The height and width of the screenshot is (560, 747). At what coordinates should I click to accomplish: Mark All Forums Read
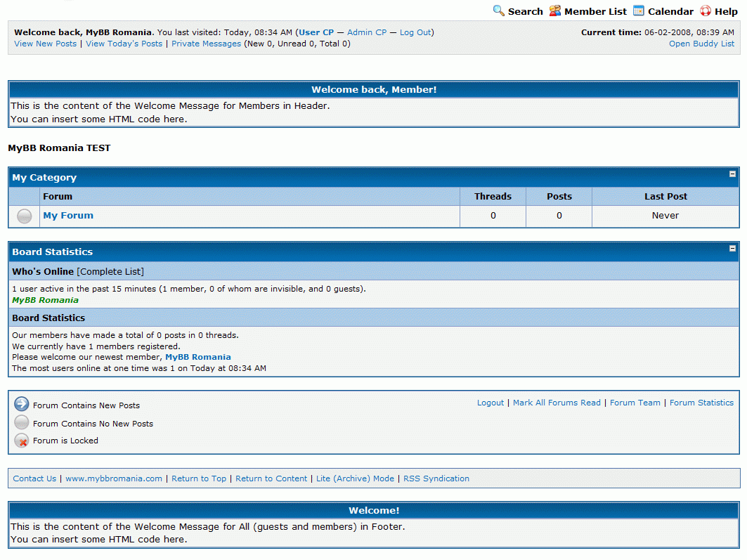coord(557,403)
